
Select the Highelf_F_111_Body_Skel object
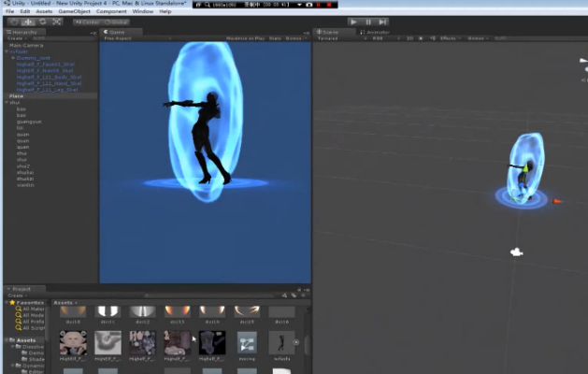pyautogui.click(x=49, y=77)
